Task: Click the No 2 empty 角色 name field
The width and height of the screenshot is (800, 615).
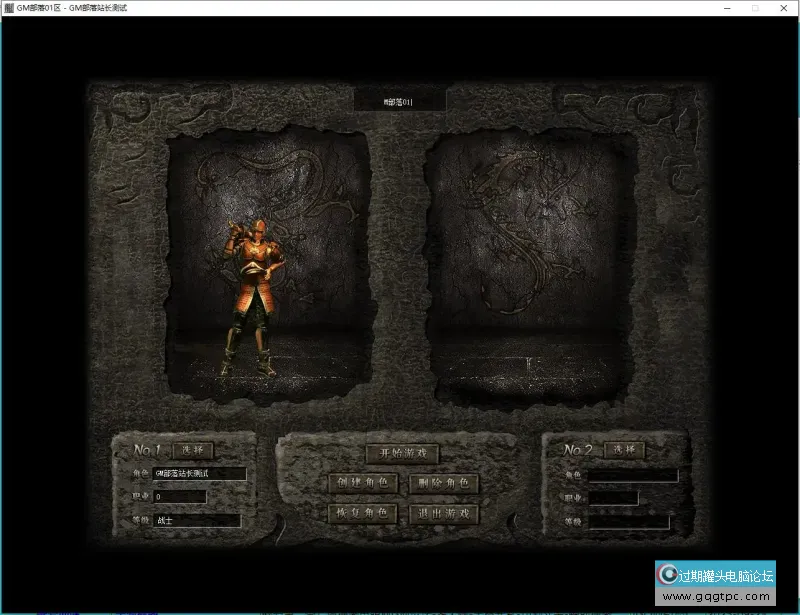Action: click(634, 476)
